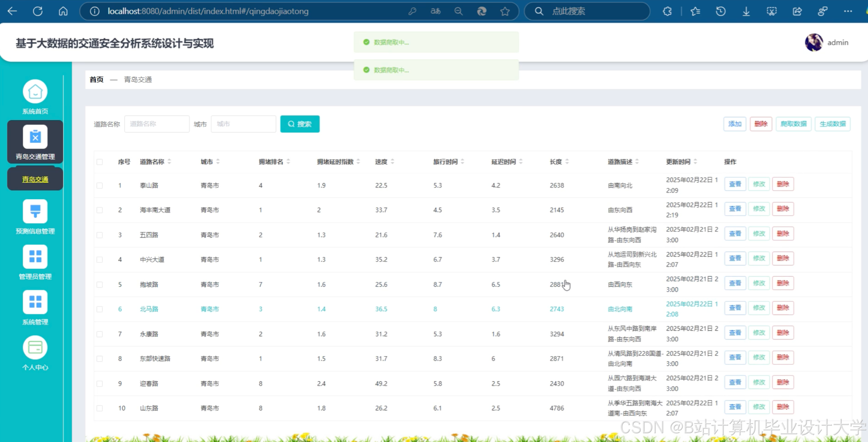
Task: Toggle the select-all checkbox in table header
Action: pos(100,162)
